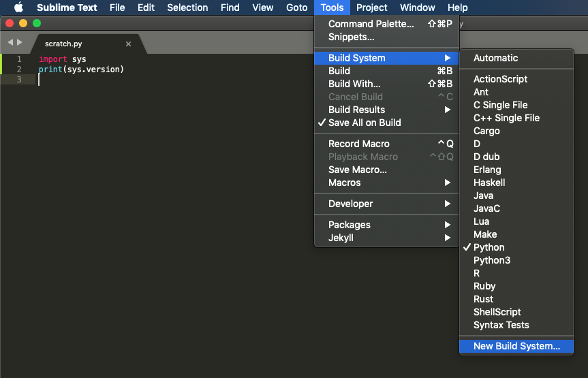Choose Command Palette... from Tools menu
The image size is (588, 378).
(386, 24)
